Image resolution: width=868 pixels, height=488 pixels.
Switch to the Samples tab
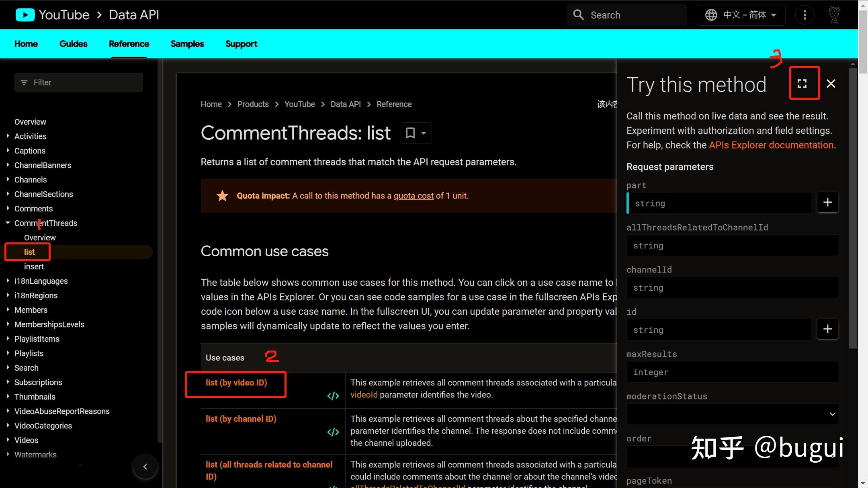(x=187, y=44)
